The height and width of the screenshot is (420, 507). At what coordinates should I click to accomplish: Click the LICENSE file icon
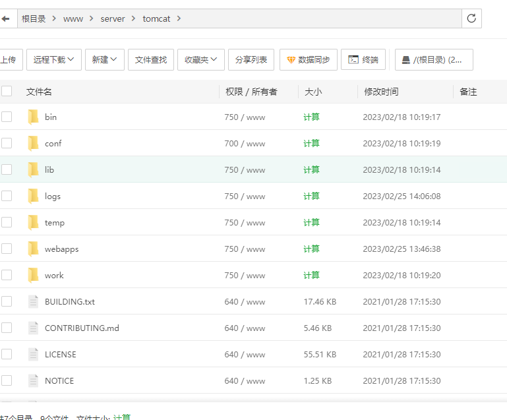[34, 354]
